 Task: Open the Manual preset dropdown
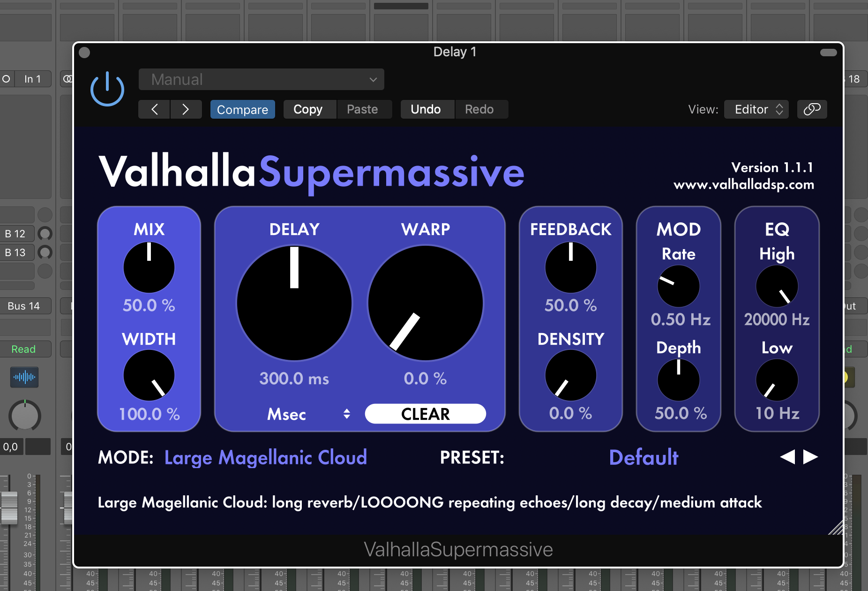click(x=261, y=79)
